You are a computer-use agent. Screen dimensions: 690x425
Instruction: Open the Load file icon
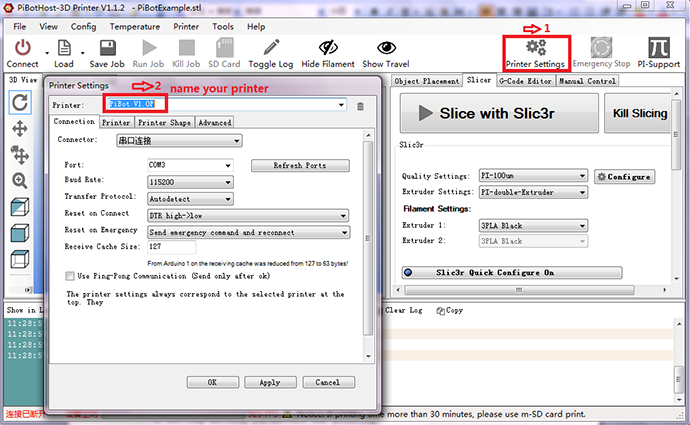[62, 47]
